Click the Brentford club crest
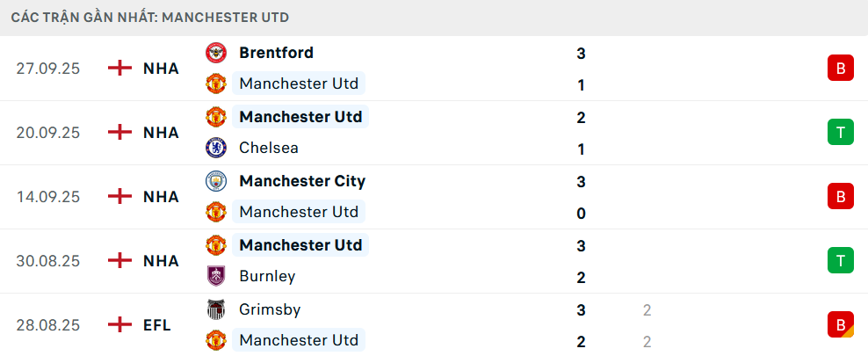Viewport: 868px width, 356px height. (x=215, y=53)
